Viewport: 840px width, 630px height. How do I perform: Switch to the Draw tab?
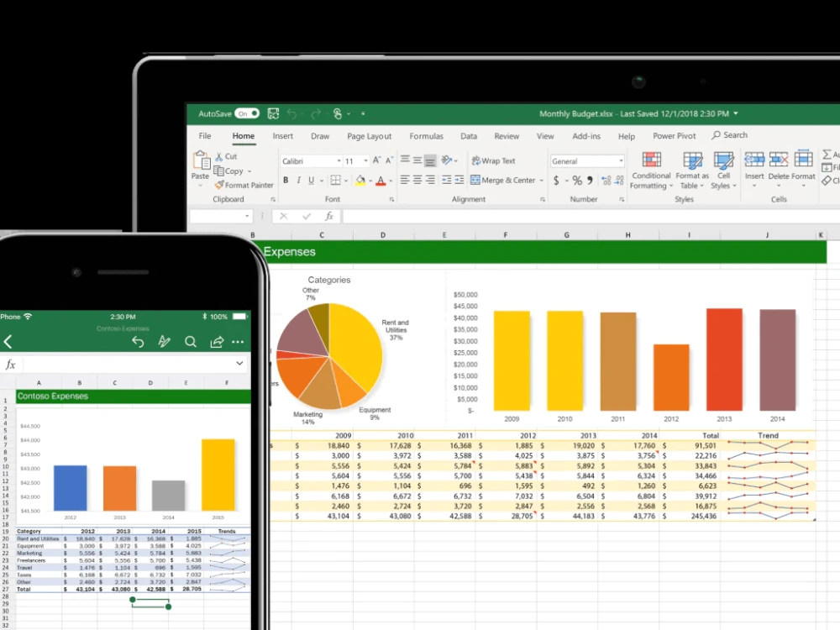pyautogui.click(x=320, y=136)
